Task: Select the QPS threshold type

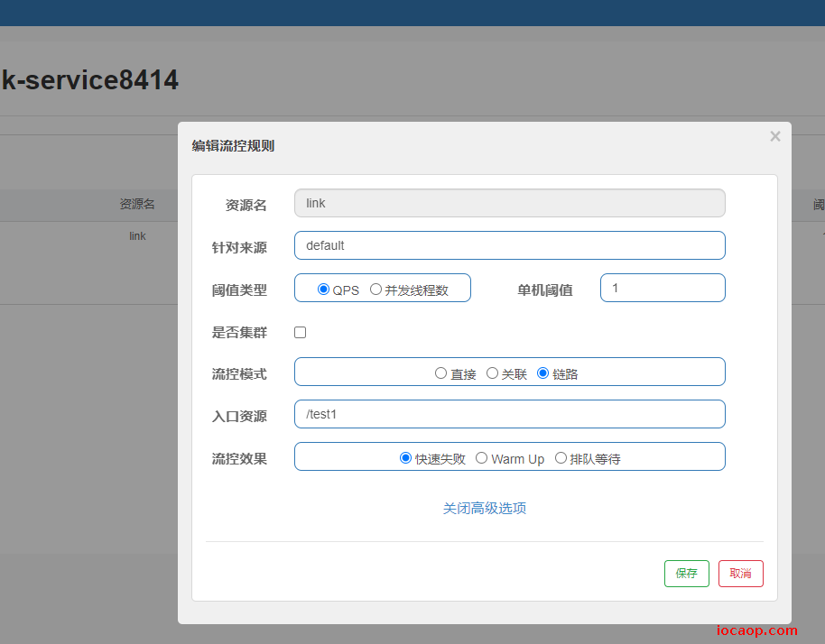Action: click(x=323, y=290)
